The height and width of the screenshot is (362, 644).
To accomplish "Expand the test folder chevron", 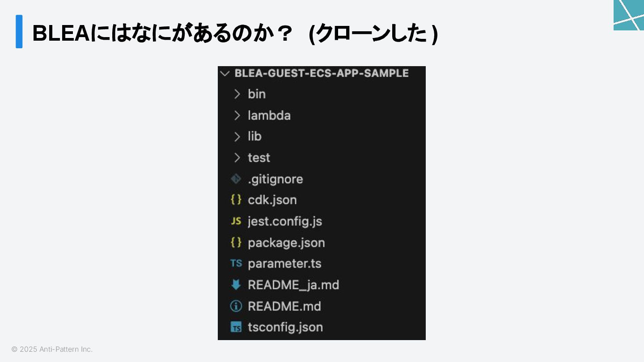I will click(237, 158).
